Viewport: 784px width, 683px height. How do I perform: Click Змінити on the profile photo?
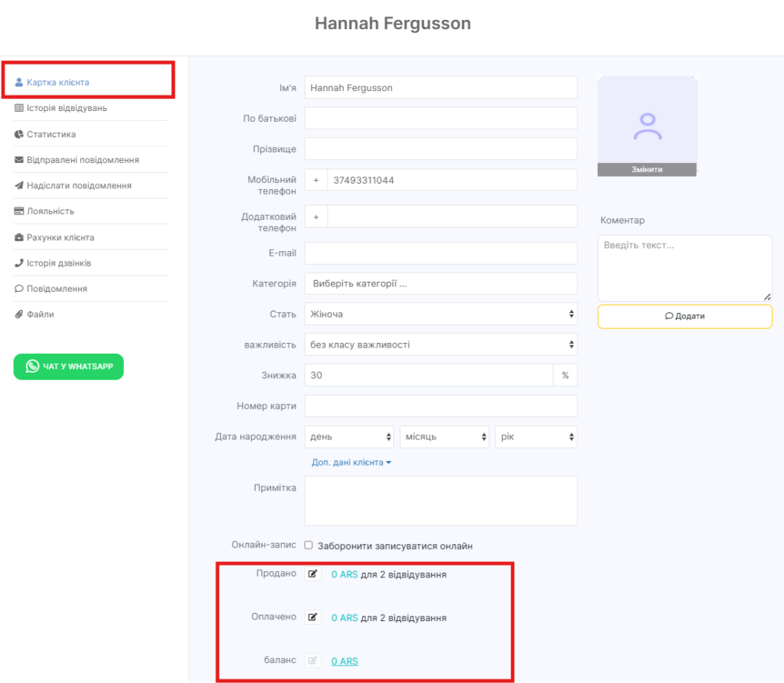647,169
